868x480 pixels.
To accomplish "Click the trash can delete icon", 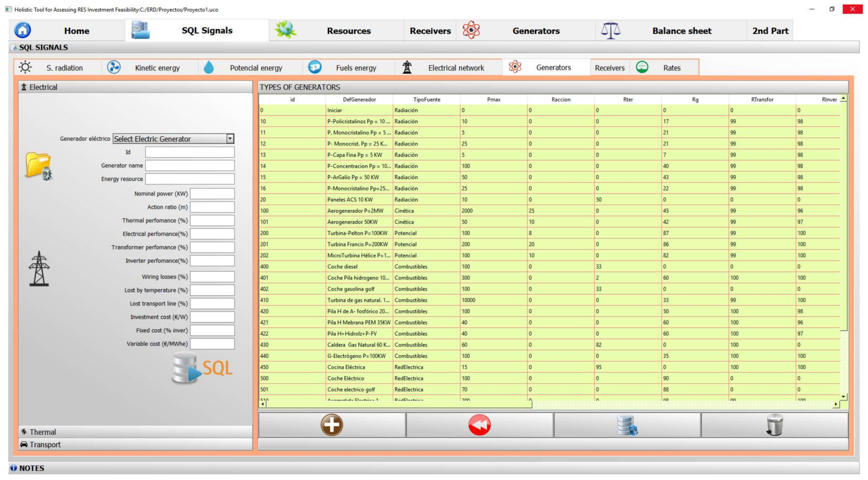I will [x=774, y=425].
